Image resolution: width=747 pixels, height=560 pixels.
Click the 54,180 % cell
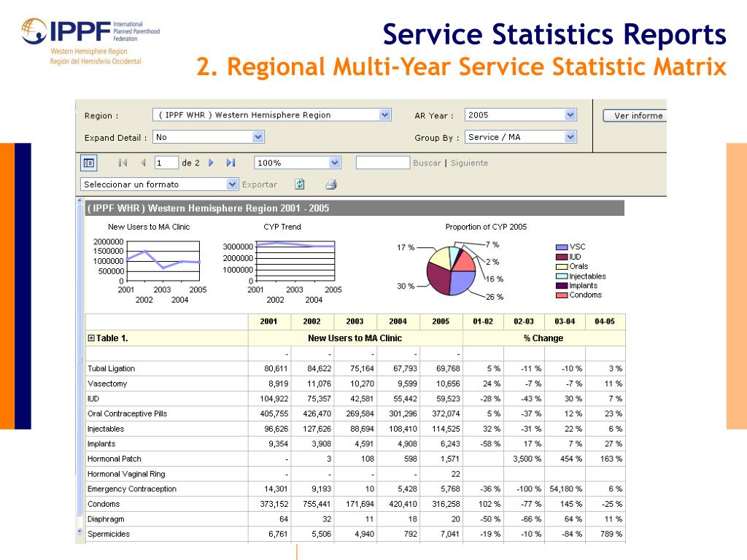(x=565, y=489)
